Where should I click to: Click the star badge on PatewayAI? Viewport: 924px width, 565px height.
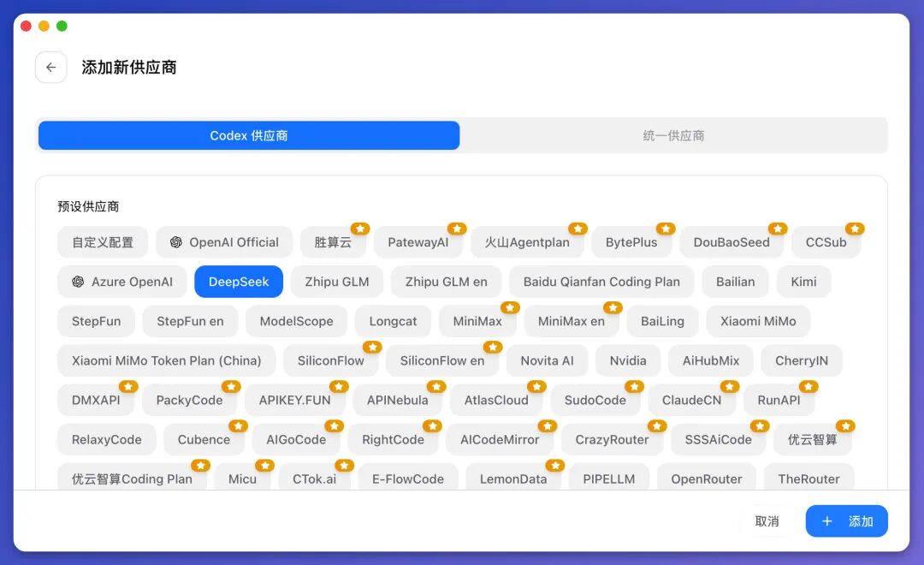457,229
